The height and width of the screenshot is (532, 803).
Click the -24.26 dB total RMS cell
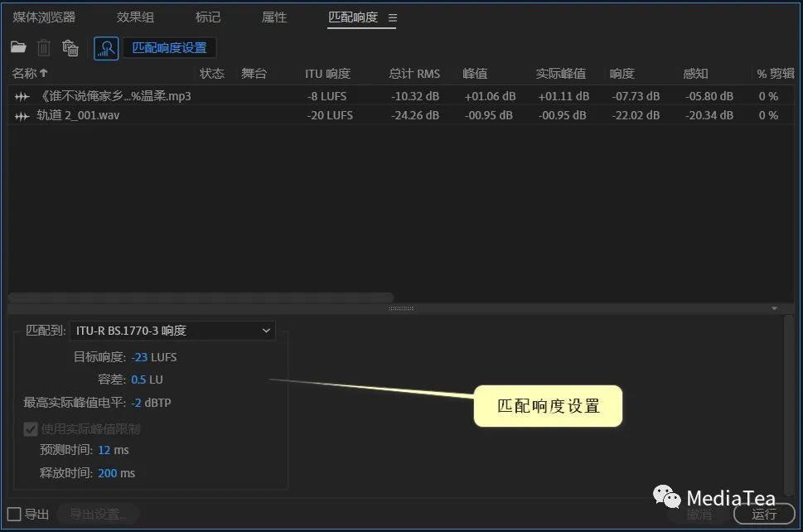tap(415, 115)
